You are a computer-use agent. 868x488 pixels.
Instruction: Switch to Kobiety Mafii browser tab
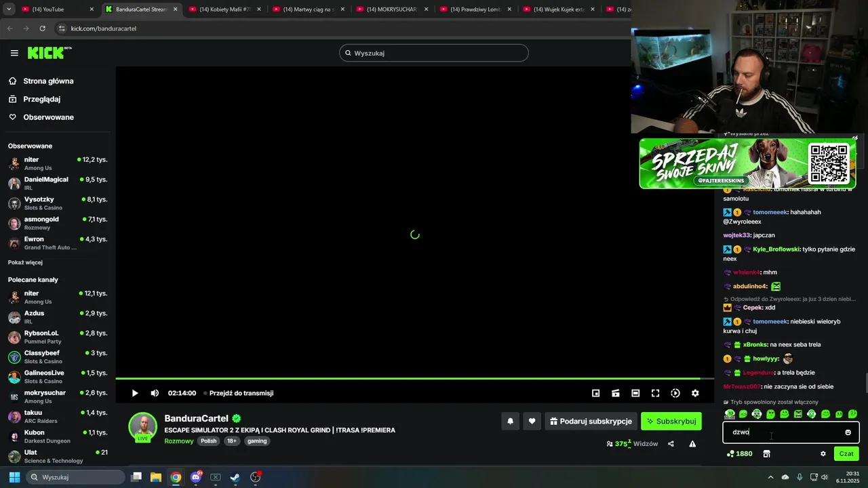pos(226,9)
